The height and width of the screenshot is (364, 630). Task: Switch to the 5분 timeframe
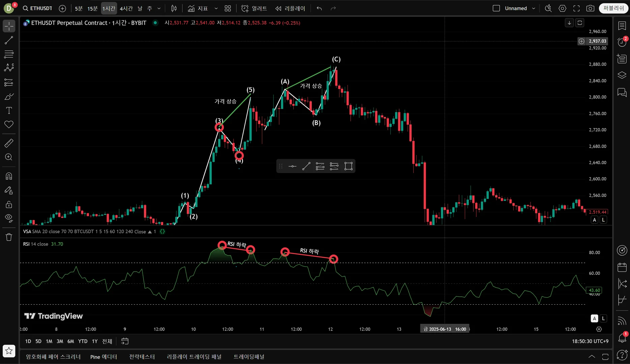[x=79, y=8]
